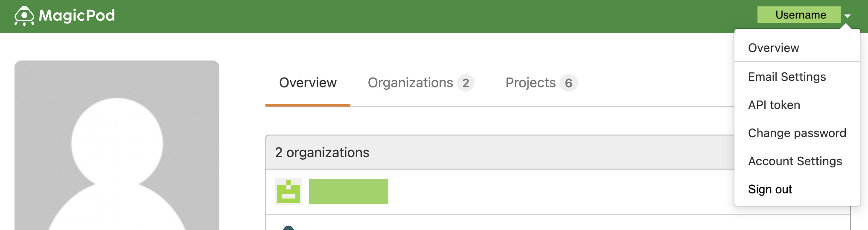Click the Username button in header
This screenshot has width=868, height=230.
(799, 15)
